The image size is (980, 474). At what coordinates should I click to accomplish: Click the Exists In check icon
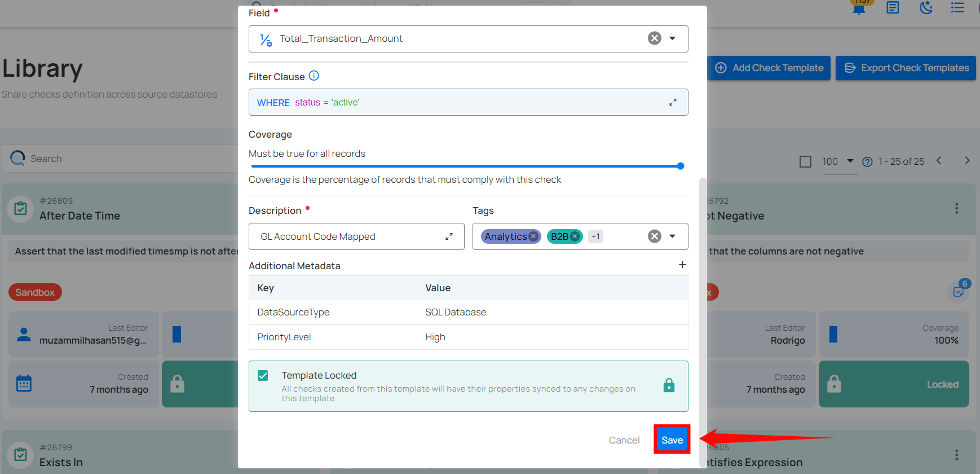pyautogui.click(x=20, y=455)
